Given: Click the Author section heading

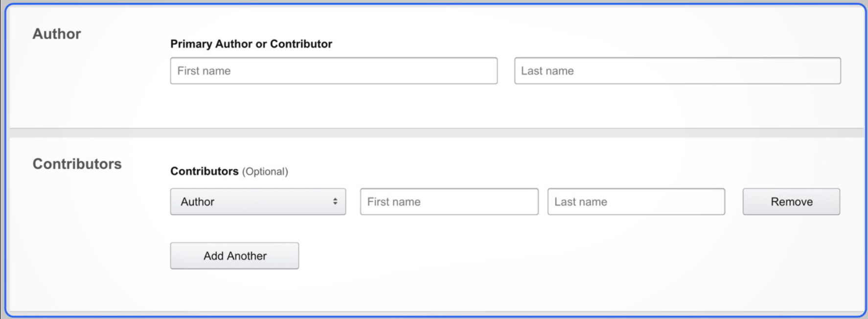Looking at the screenshot, I should [x=56, y=34].
